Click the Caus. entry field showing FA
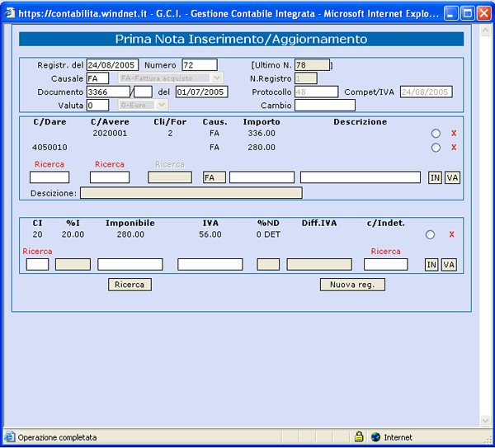This screenshot has width=495, height=448. (x=214, y=177)
